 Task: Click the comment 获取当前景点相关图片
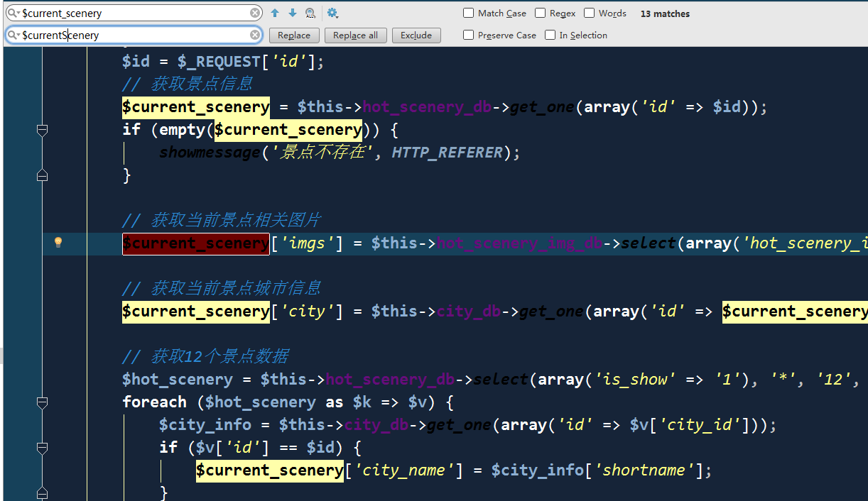coord(222,220)
